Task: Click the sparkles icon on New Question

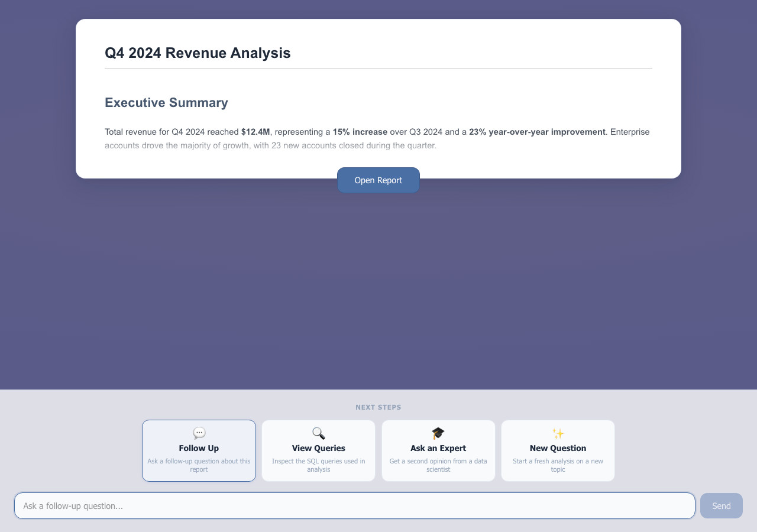Action: tap(558, 433)
